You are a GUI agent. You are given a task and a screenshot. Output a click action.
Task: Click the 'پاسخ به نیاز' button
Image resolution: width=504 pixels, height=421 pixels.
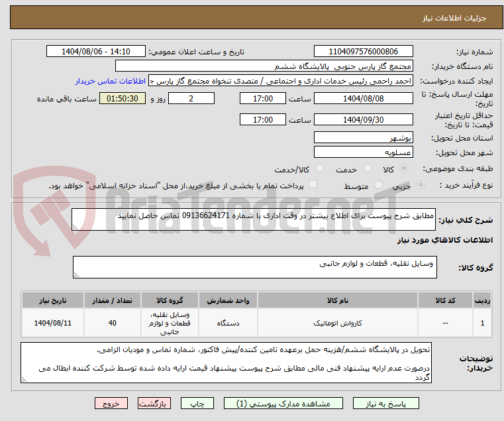pos(385,403)
